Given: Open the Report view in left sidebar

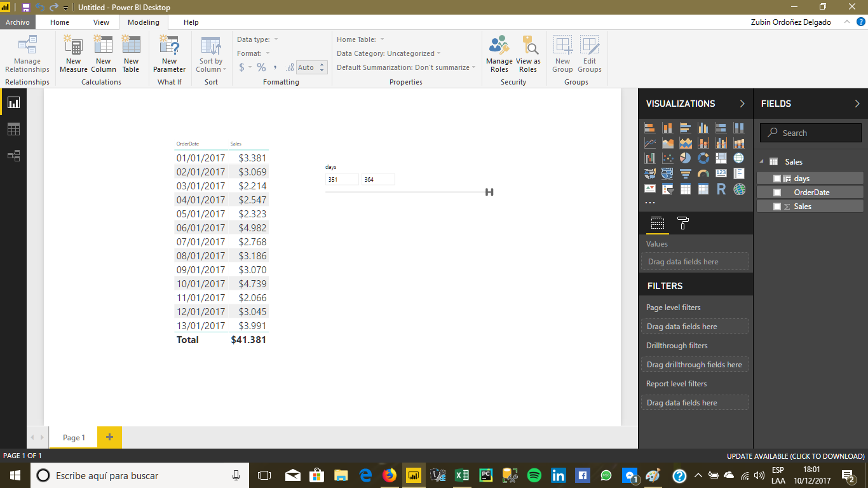Looking at the screenshot, I should 13,102.
